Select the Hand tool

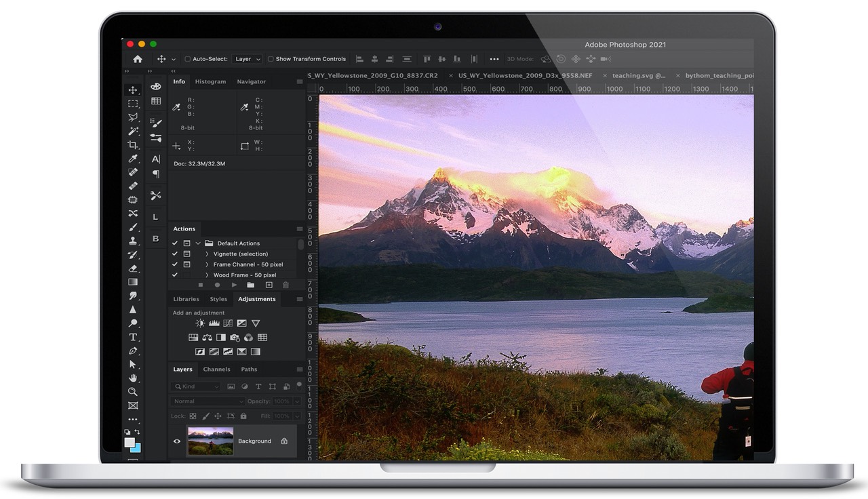(x=133, y=378)
